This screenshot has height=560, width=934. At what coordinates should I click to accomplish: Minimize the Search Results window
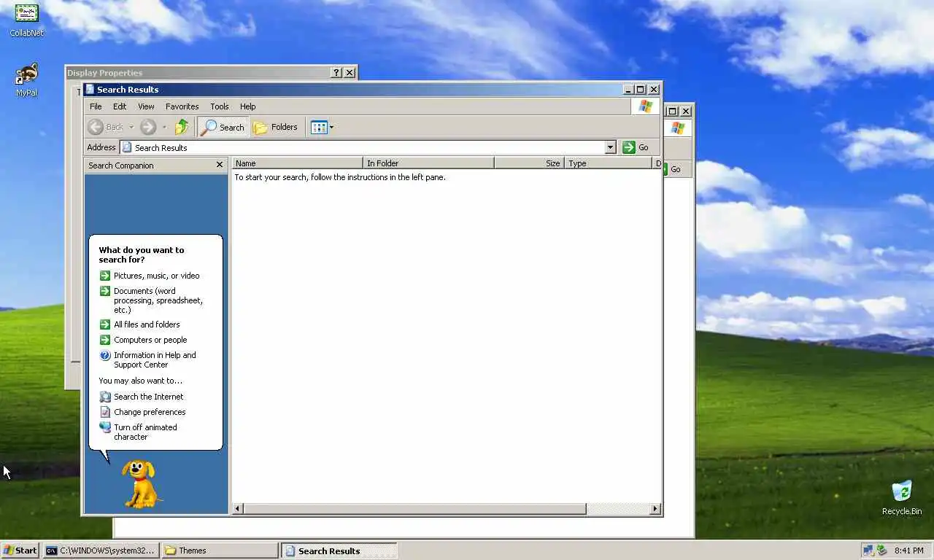click(x=628, y=89)
